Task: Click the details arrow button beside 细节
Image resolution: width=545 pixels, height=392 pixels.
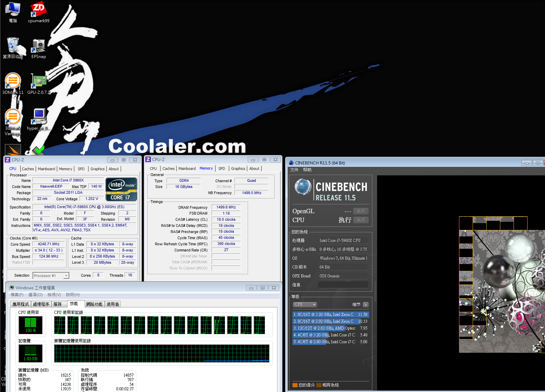Action: (x=366, y=304)
